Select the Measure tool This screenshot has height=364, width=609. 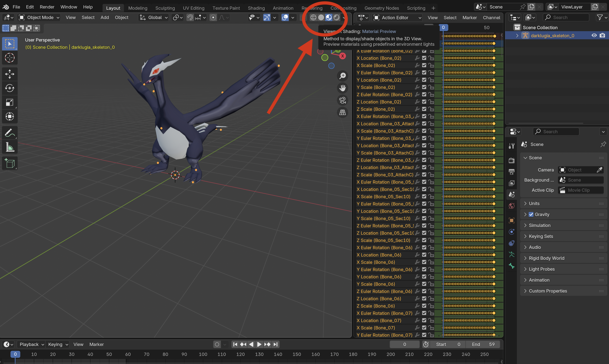click(10, 147)
